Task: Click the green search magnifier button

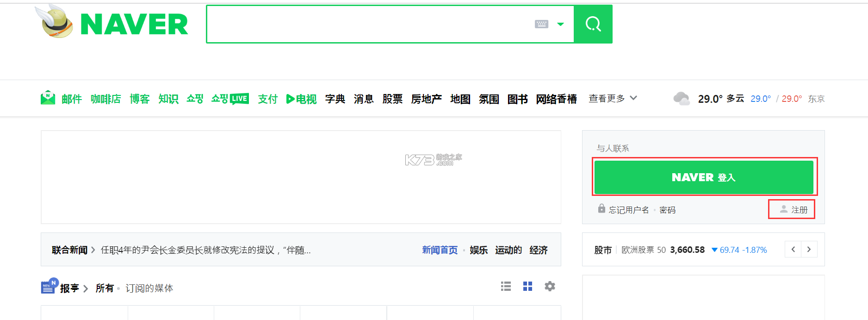Action: (593, 24)
